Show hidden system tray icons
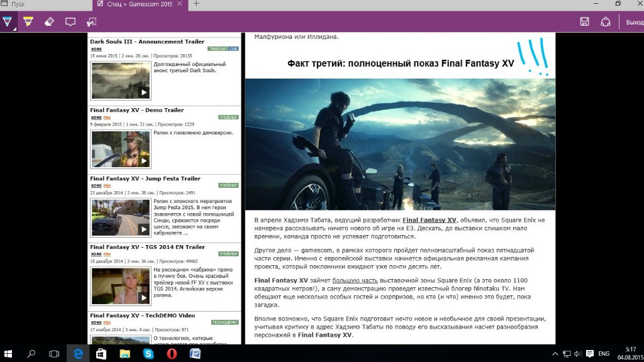Viewport: 644px width, 362px height. point(555,353)
